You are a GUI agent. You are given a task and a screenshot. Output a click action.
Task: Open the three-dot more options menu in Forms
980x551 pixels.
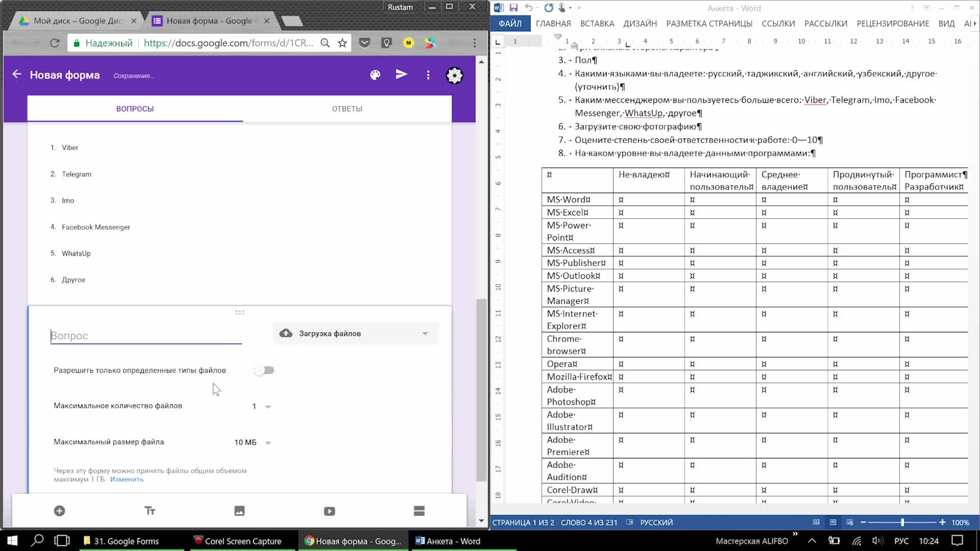pos(428,75)
